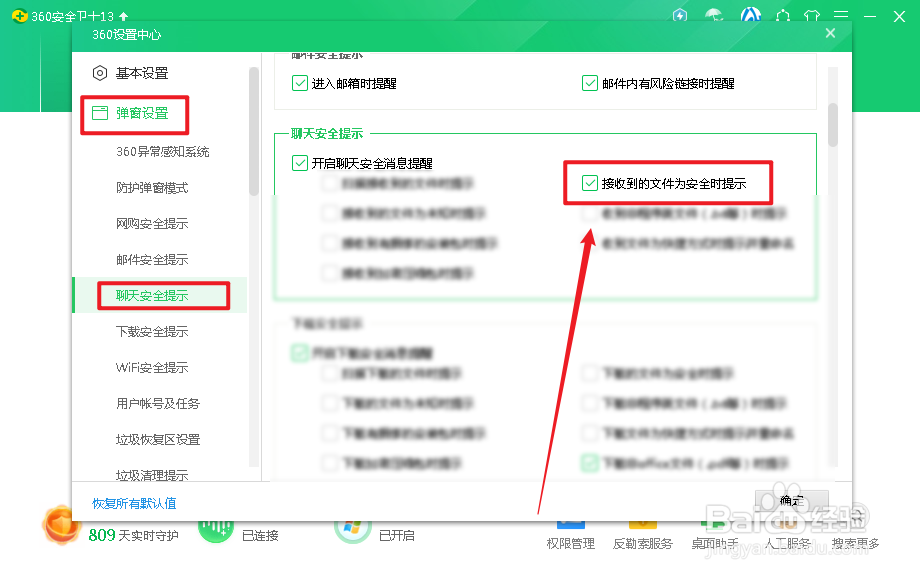Open the hamburger main menu in the main window
The image size is (920, 580).
click(841, 15)
